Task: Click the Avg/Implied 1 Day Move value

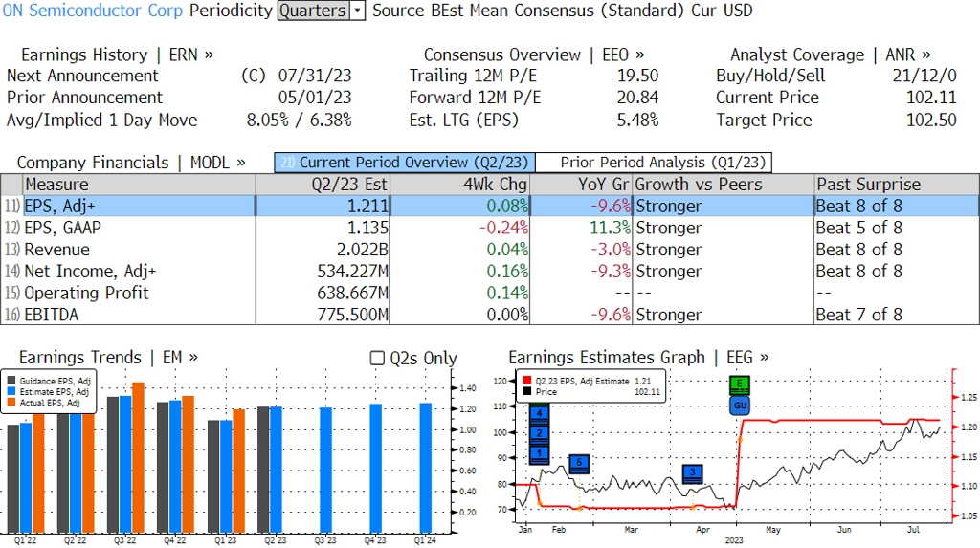Action: tap(299, 120)
